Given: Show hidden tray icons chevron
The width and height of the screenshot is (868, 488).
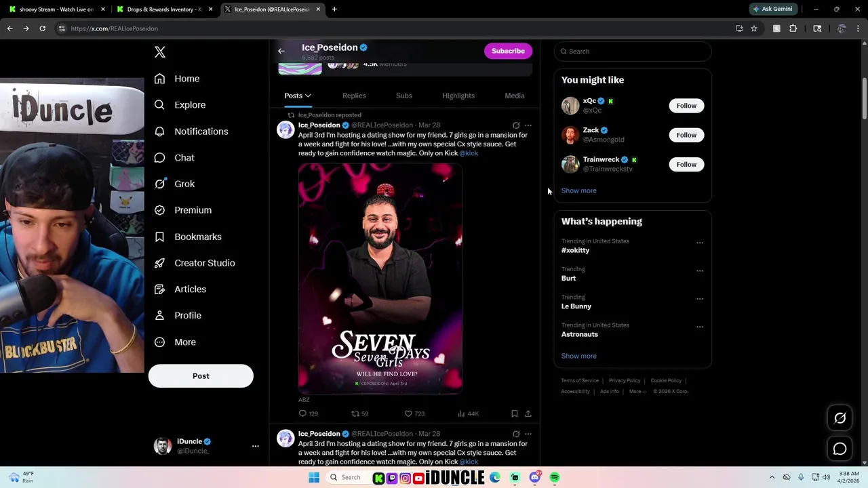Looking at the screenshot, I should (x=772, y=478).
